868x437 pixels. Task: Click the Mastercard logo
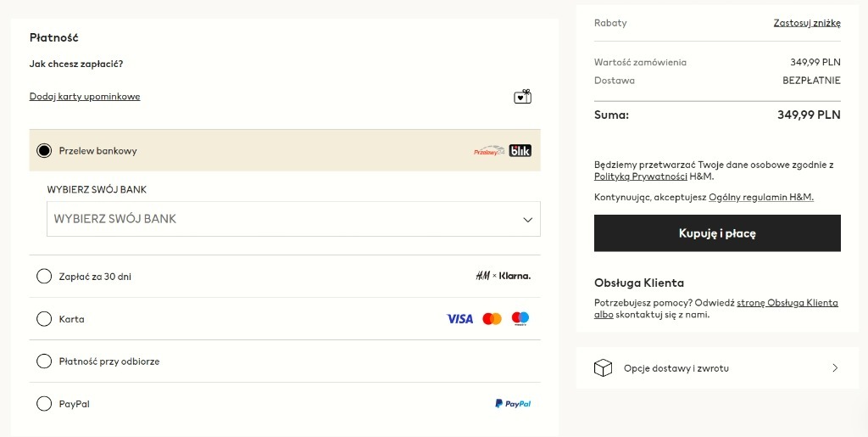tap(492, 319)
